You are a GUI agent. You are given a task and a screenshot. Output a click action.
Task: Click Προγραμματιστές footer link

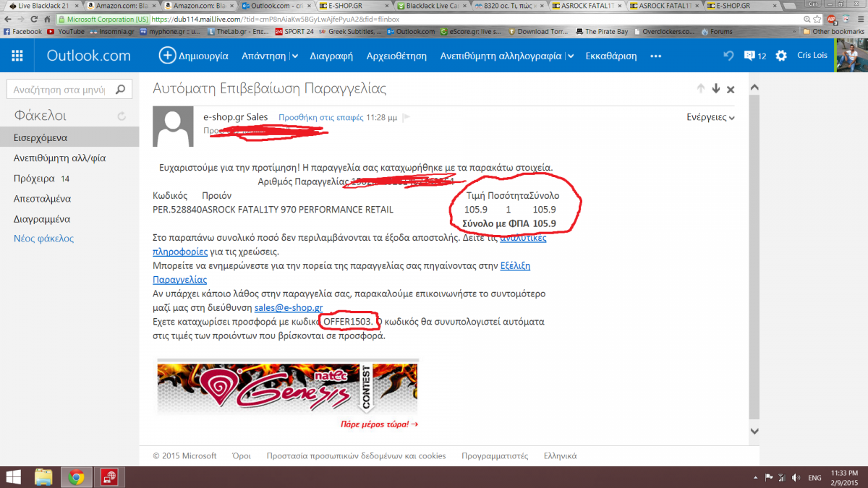pos(495,456)
